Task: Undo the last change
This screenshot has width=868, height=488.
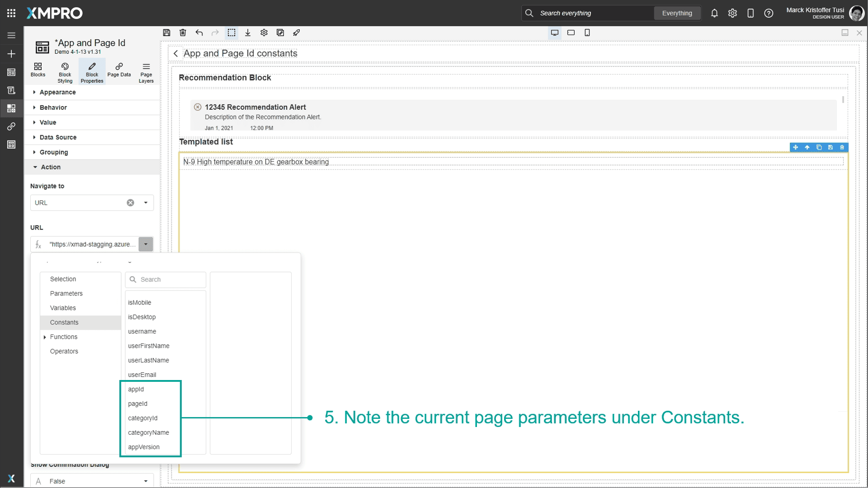Action: 199,33
